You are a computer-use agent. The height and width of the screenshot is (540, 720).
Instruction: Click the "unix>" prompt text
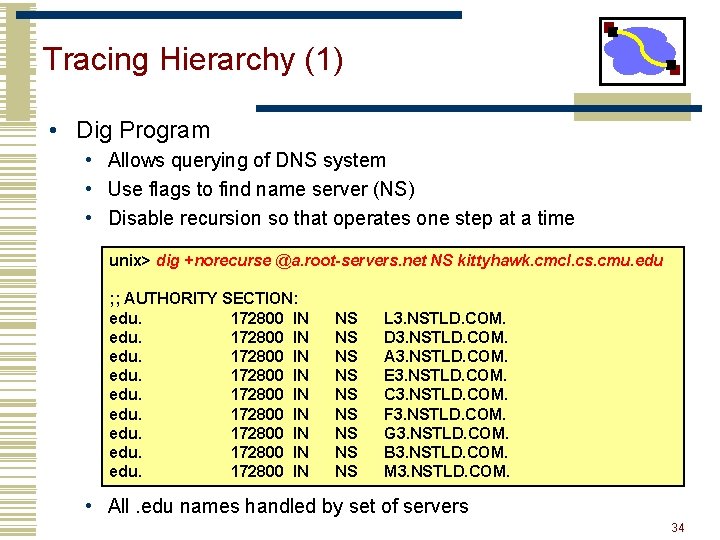tap(129, 261)
